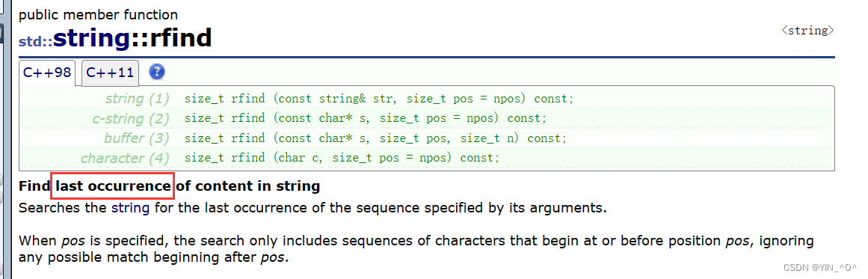Open the blue "string" hyperlink in description
This screenshot has height=279, width=868.
pyautogui.click(x=130, y=209)
